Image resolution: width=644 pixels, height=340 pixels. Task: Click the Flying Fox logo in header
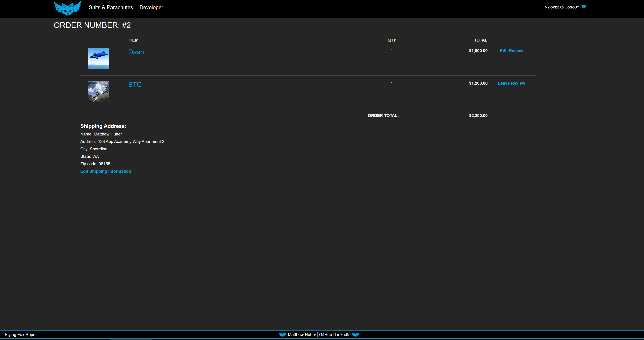click(67, 8)
